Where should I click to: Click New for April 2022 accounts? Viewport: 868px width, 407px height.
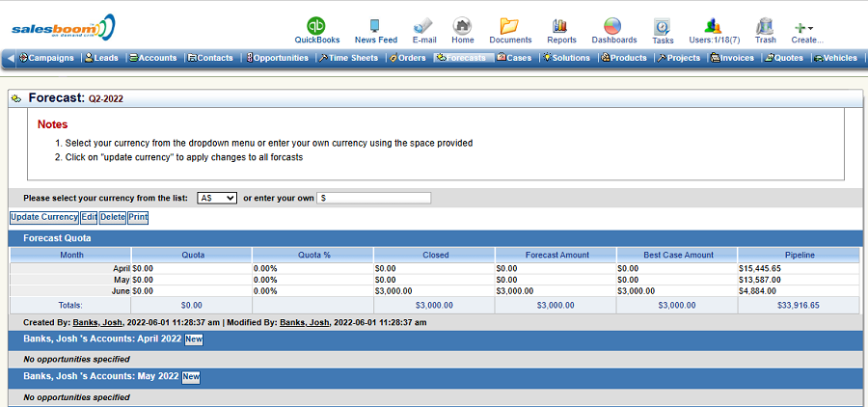click(x=194, y=339)
